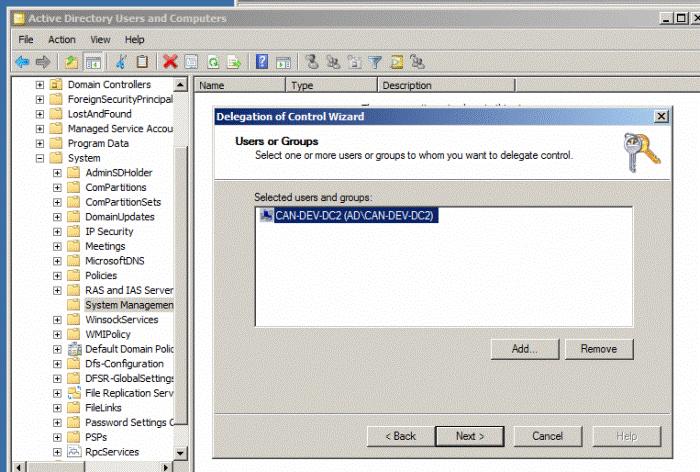Screen dimensions: 700x472
Task: Click the Export List toolbar icon
Action: (x=234, y=62)
